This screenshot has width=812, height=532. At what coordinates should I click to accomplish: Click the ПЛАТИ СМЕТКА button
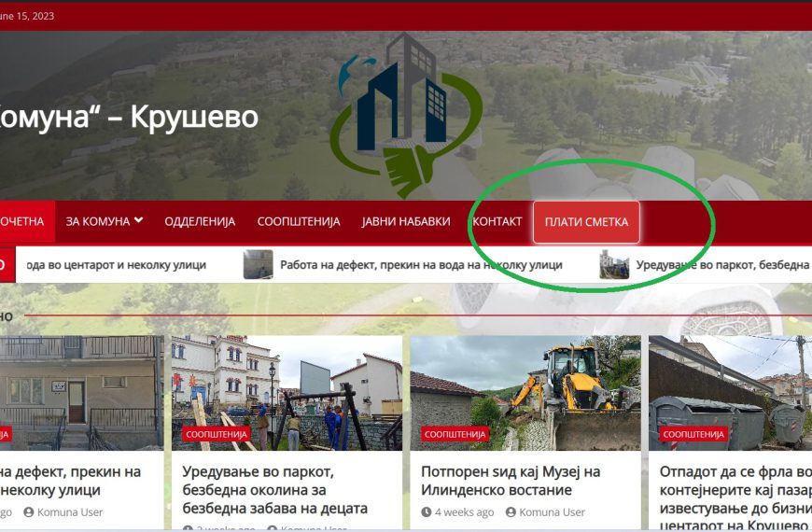[x=586, y=222]
